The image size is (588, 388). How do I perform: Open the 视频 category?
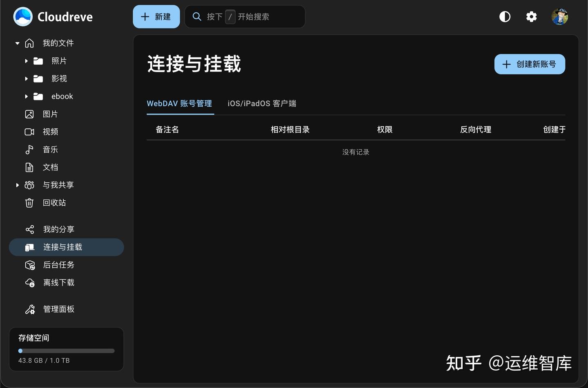(50, 132)
